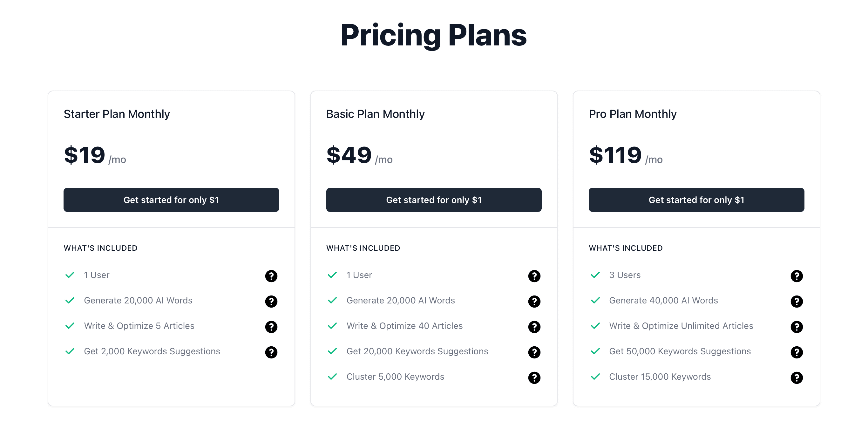This screenshot has height=428, width=868.
Task: Click the Starter Plan Monthly title
Action: [x=117, y=114]
